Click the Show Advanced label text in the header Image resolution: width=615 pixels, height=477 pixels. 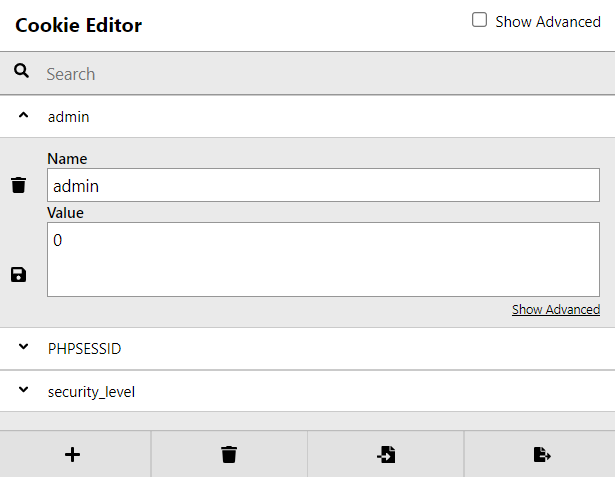[548, 22]
